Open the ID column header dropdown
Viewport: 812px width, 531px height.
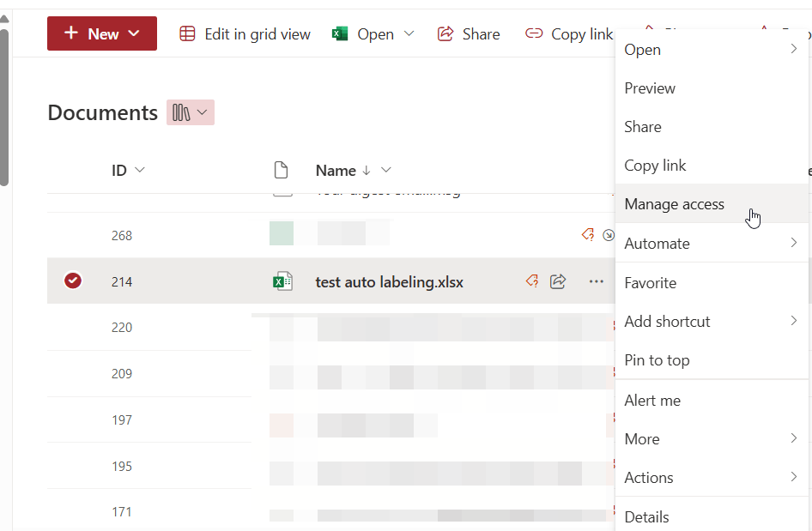(139, 170)
